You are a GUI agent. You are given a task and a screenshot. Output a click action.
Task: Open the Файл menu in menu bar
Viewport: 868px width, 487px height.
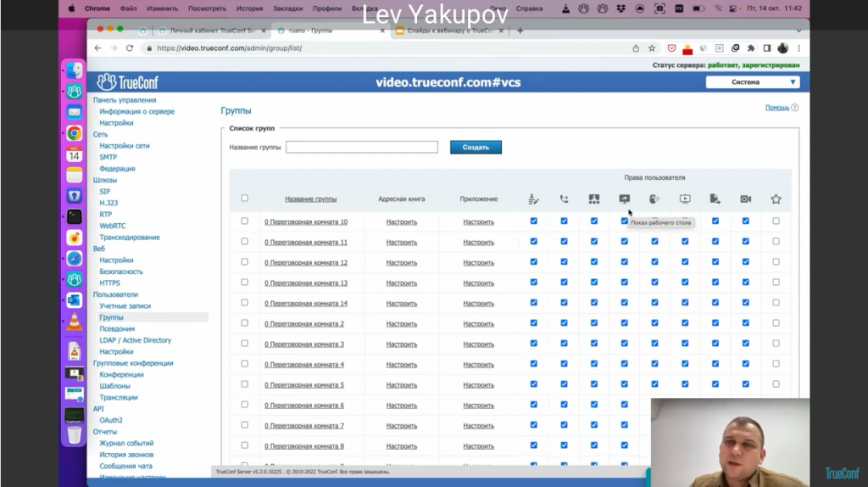click(x=129, y=8)
